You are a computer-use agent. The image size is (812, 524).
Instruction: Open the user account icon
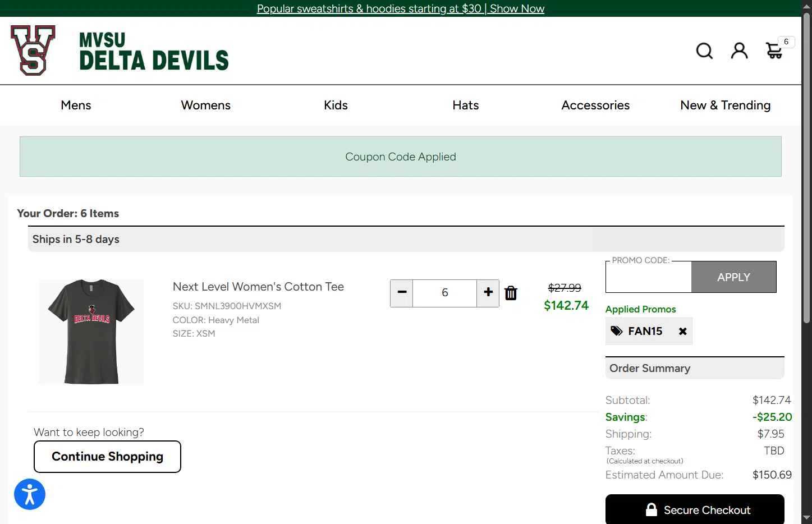pyautogui.click(x=740, y=50)
